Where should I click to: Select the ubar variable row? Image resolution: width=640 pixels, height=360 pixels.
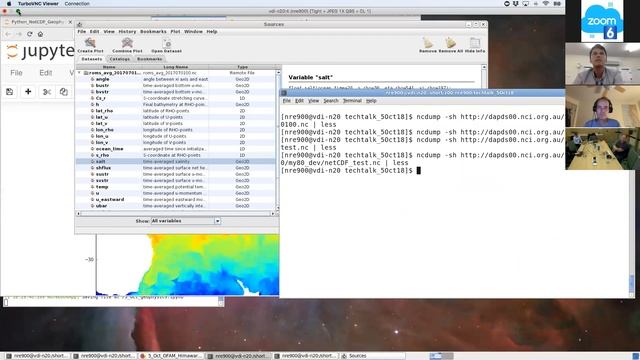click(176, 206)
